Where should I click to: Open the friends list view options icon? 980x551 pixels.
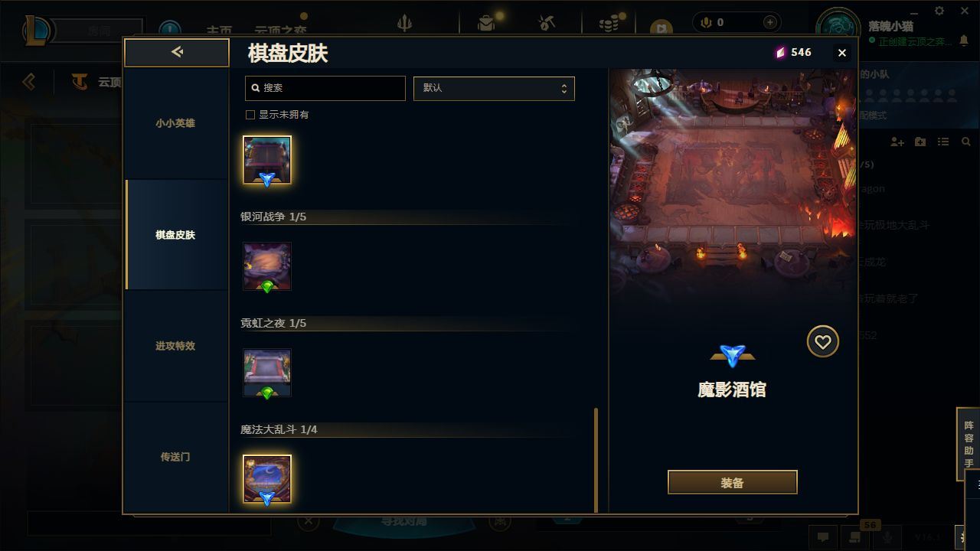(x=943, y=142)
